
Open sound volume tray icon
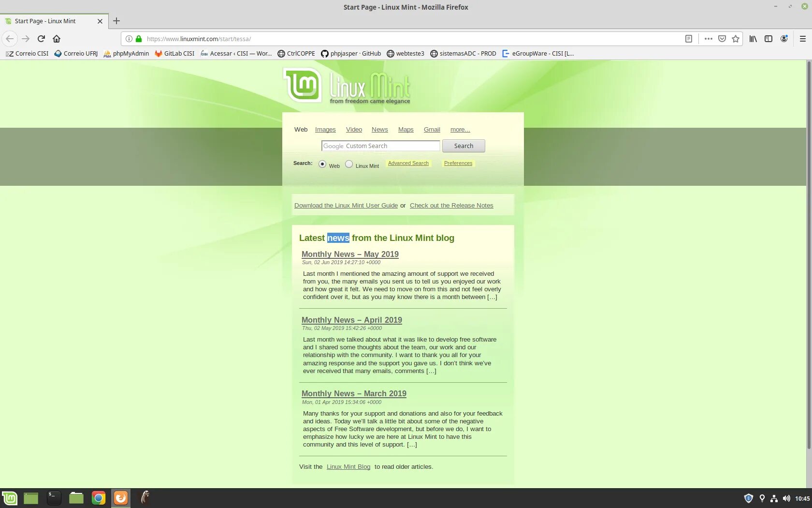click(x=786, y=498)
